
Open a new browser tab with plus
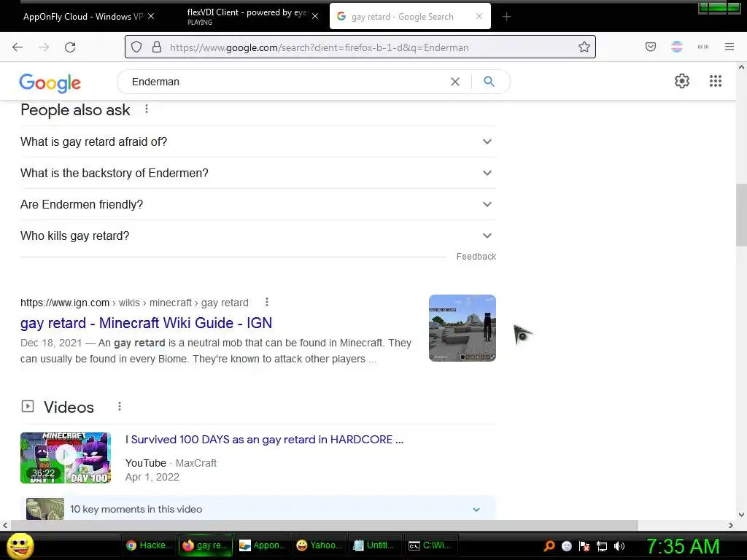(x=506, y=17)
